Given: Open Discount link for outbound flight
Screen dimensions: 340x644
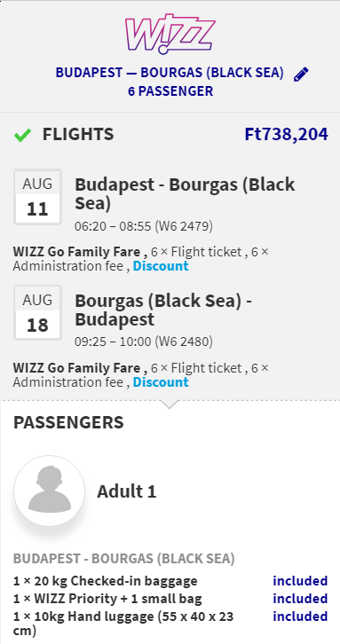Looking at the screenshot, I should (x=161, y=266).
